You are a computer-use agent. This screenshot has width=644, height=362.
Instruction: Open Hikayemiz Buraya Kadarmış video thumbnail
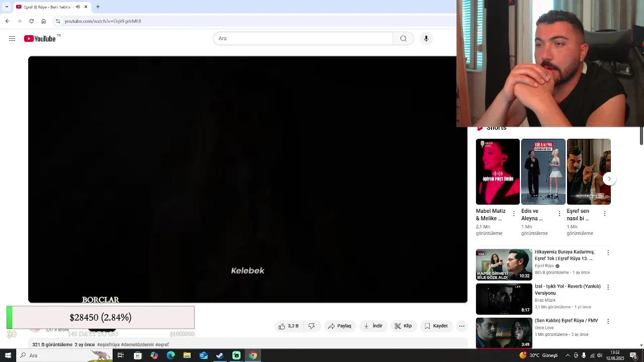504,265
